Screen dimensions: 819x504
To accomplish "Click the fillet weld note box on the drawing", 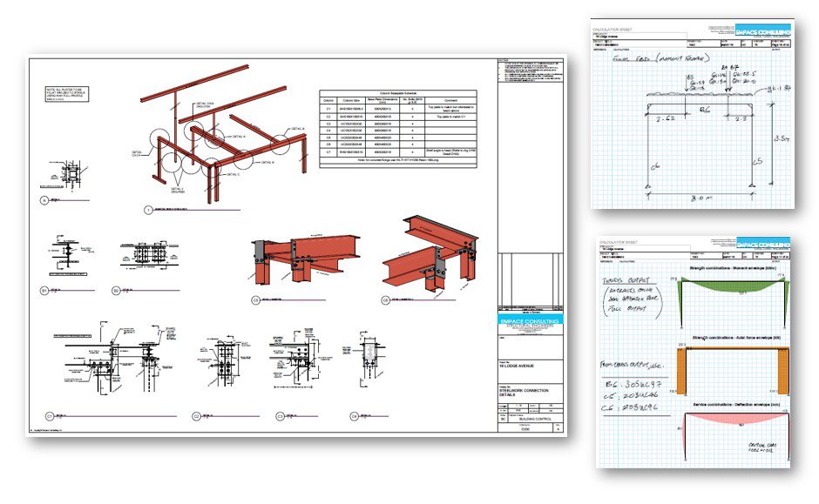I will [x=67, y=94].
